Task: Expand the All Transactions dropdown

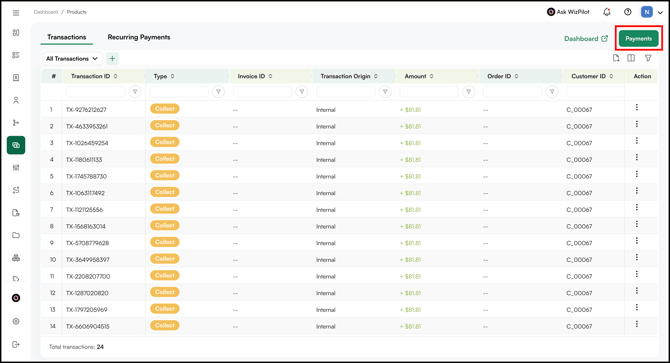Action: coord(72,59)
